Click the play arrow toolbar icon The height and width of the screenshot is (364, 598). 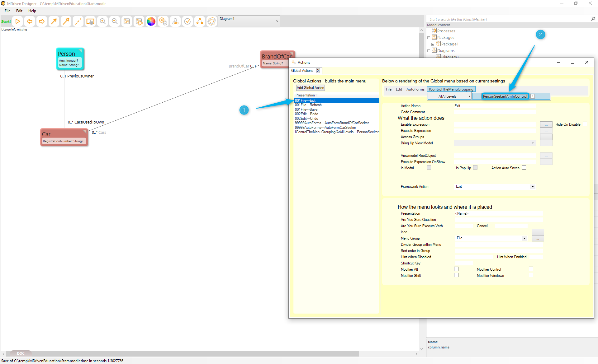tap(18, 21)
